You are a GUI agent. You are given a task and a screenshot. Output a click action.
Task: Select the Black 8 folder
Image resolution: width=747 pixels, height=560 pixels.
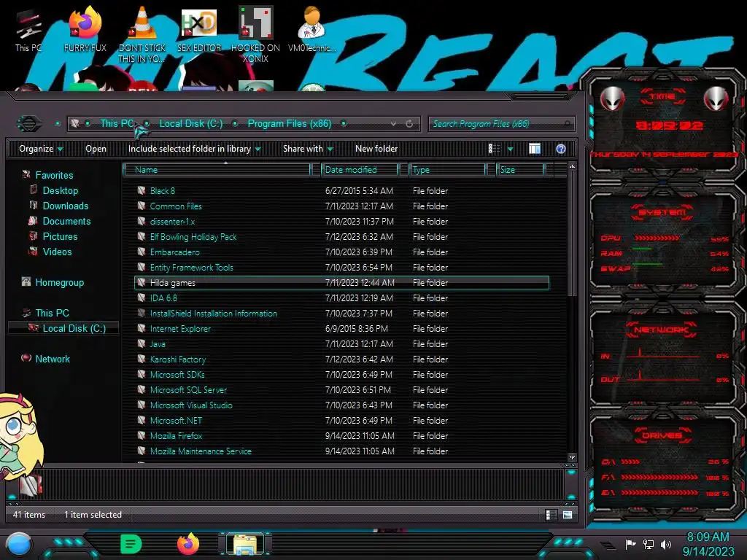163,191
